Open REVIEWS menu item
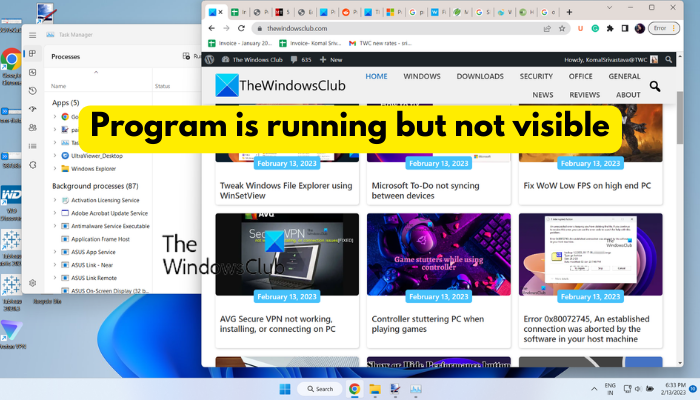The image size is (700, 400). tap(584, 95)
